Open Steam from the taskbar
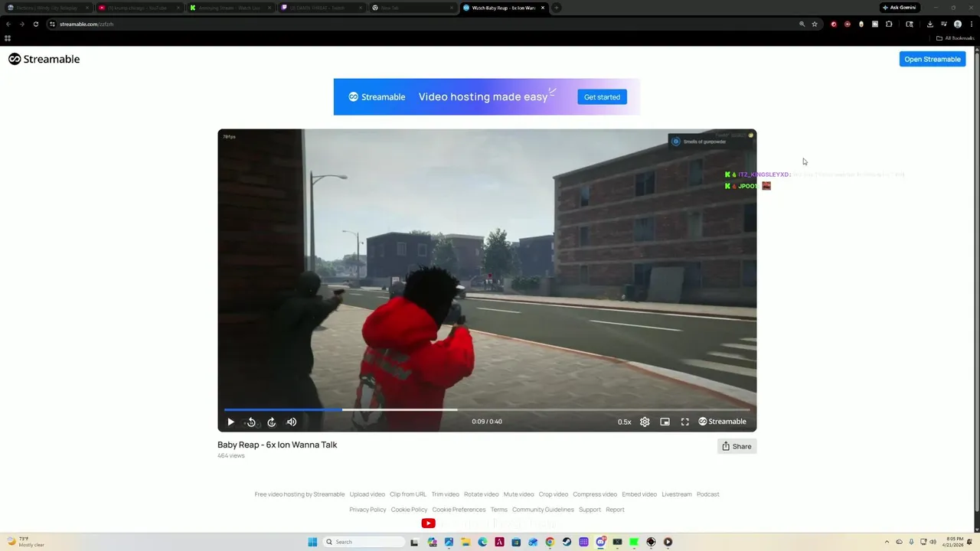 tap(567, 542)
